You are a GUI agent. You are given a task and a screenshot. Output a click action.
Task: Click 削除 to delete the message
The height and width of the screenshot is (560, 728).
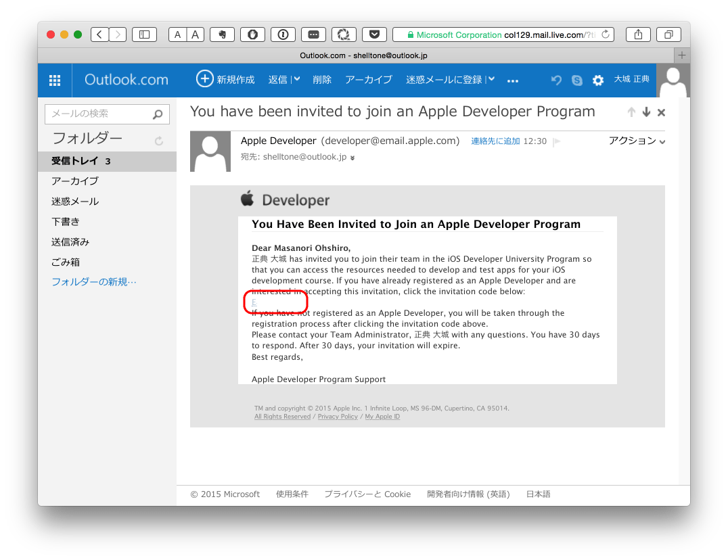322,80
